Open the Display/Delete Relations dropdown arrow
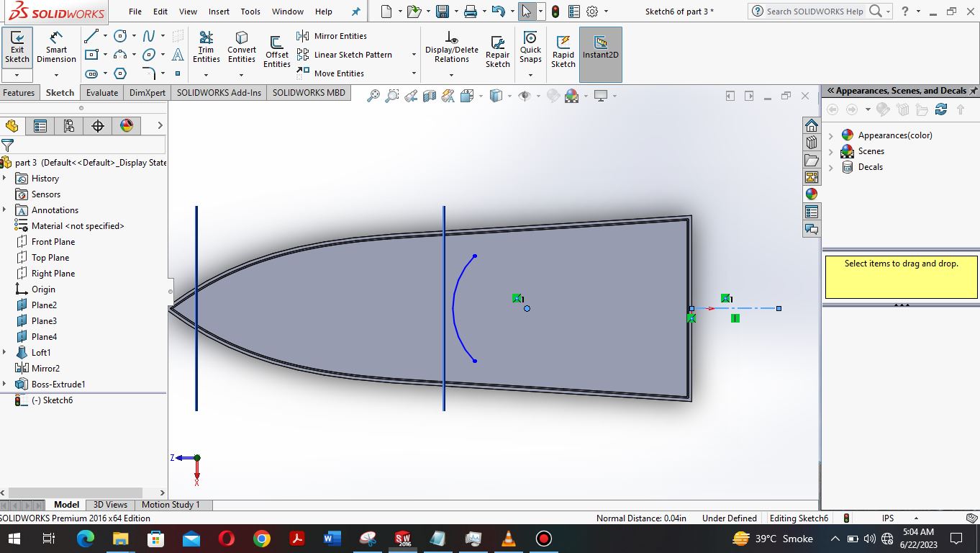The width and height of the screenshot is (980, 553). pyautogui.click(x=451, y=75)
